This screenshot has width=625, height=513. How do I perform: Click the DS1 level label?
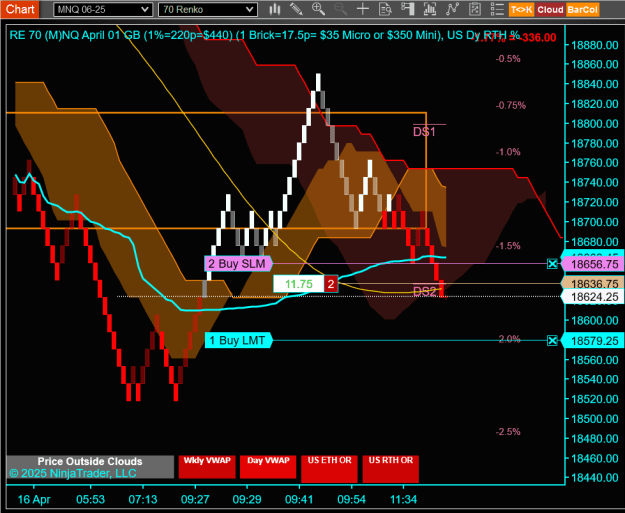pos(424,132)
